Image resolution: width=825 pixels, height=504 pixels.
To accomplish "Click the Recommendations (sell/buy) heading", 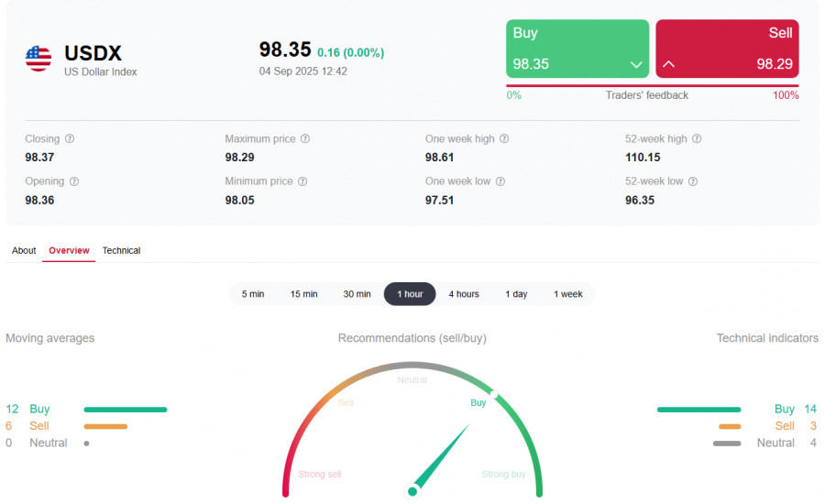I will (x=412, y=338).
